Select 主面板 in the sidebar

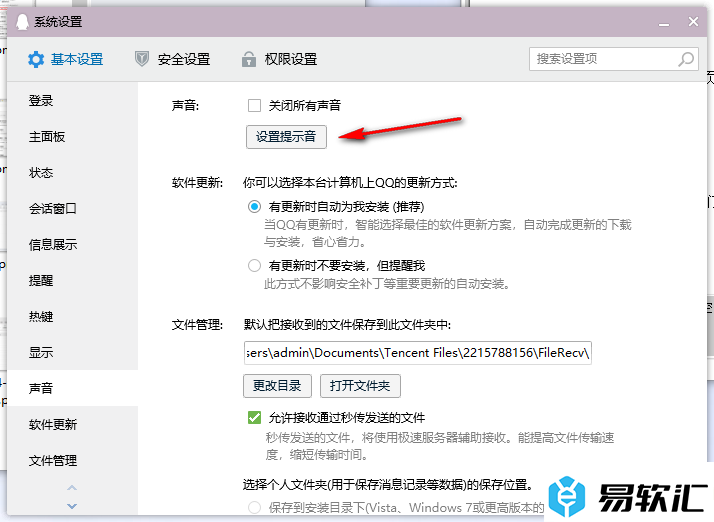[x=72, y=137]
